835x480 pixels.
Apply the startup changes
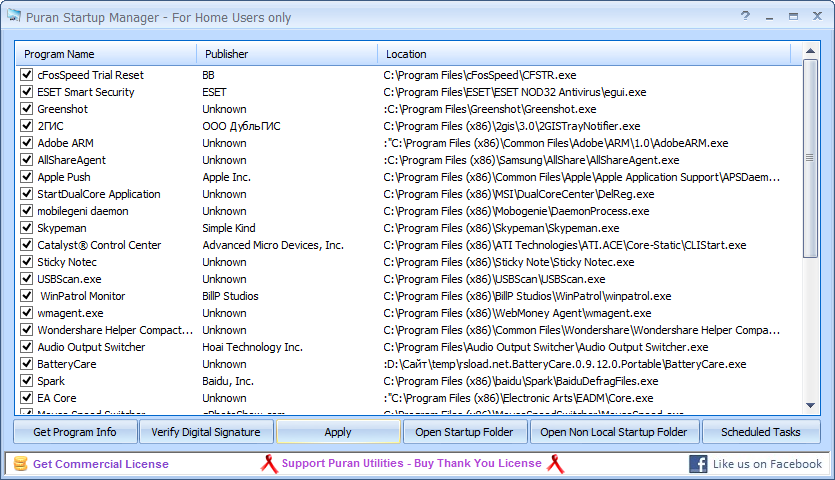tap(338, 432)
